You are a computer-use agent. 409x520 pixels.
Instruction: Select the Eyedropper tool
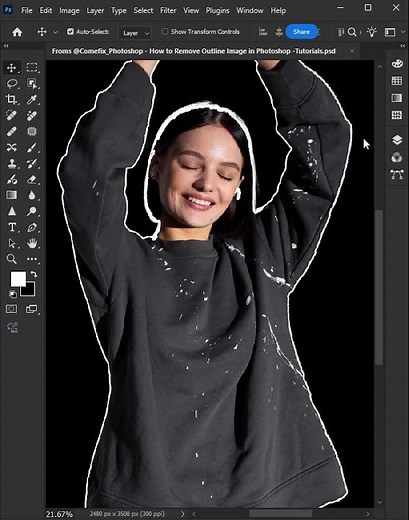(x=32, y=99)
